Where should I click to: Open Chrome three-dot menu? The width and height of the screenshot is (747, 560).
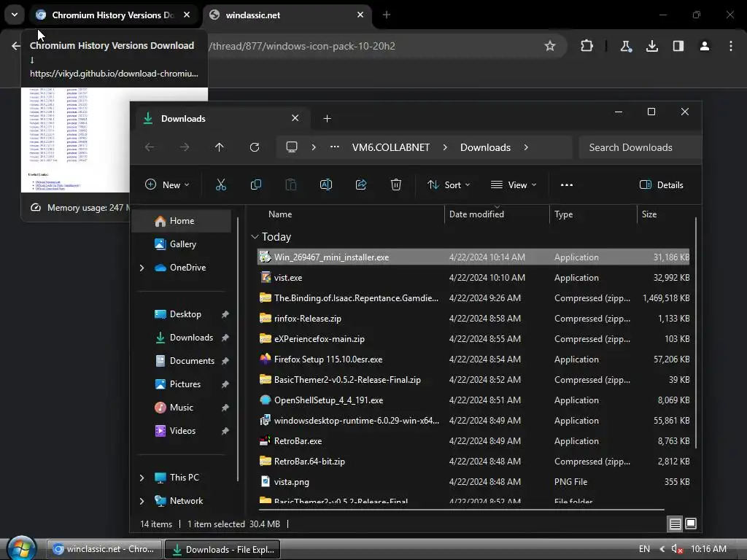[x=731, y=46]
